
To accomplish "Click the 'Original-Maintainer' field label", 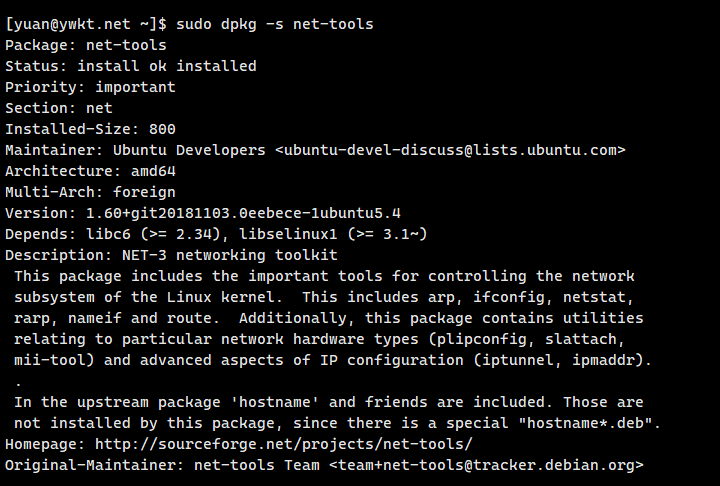I will click(x=90, y=465).
